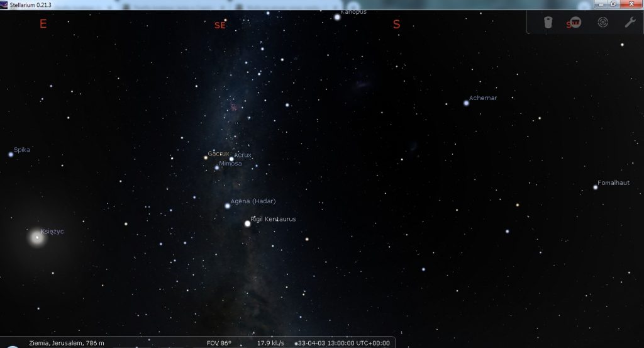Click the Mimosa star label
Screen dimensions: 644x348
point(230,163)
